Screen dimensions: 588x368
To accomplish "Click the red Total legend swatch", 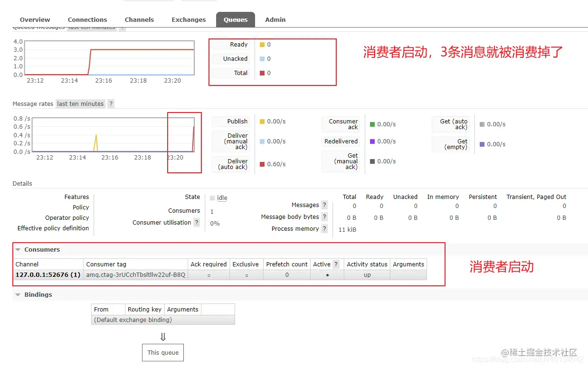I will [x=262, y=73].
